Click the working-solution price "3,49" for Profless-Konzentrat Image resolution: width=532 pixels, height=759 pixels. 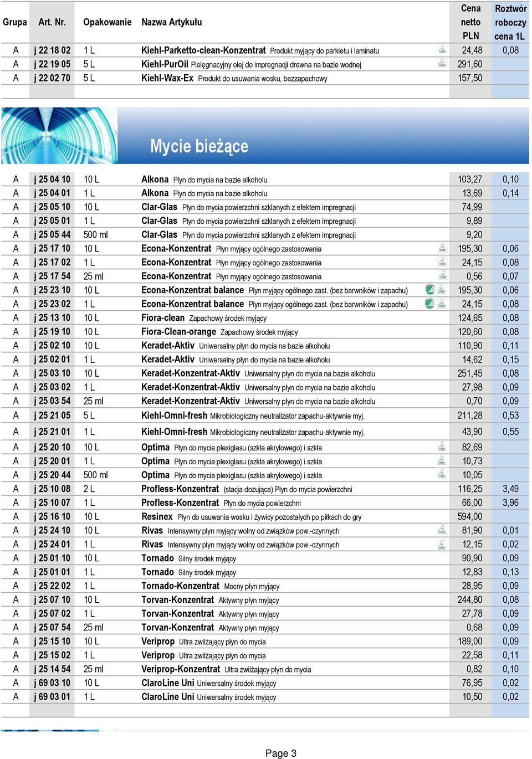pyautogui.click(x=510, y=489)
